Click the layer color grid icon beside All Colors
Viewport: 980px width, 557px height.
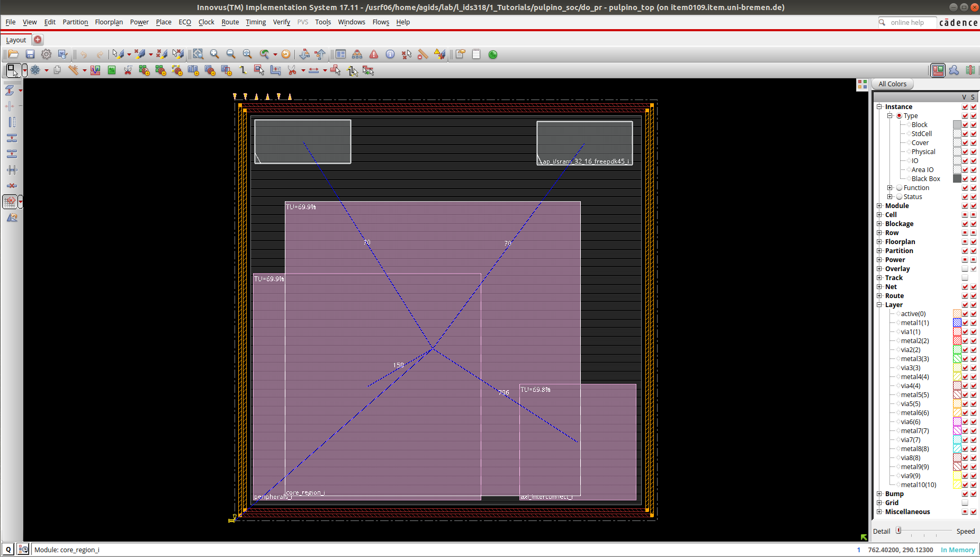point(862,84)
